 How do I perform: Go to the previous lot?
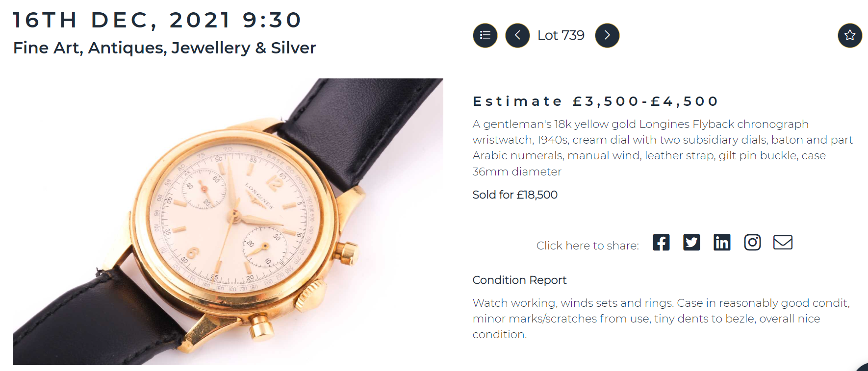(x=517, y=35)
